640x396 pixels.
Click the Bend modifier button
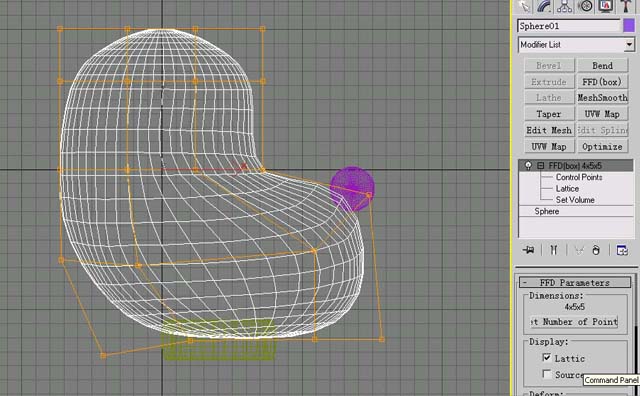[602, 65]
